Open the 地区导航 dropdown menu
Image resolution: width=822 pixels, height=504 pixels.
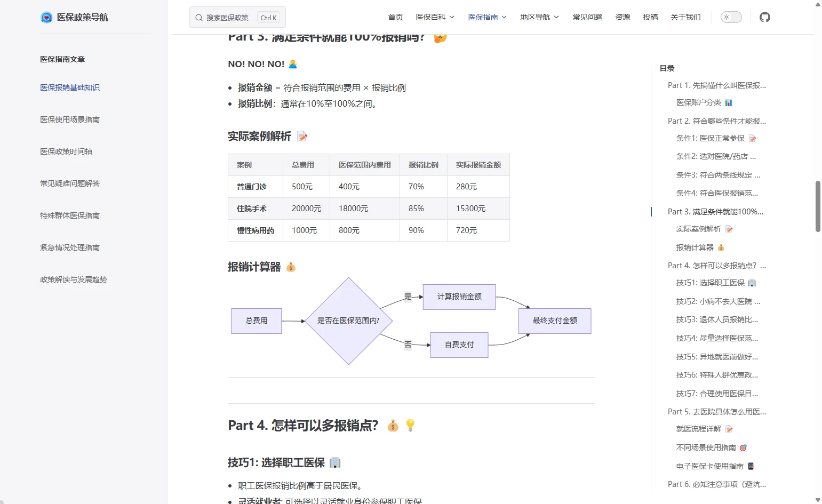click(539, 17)
